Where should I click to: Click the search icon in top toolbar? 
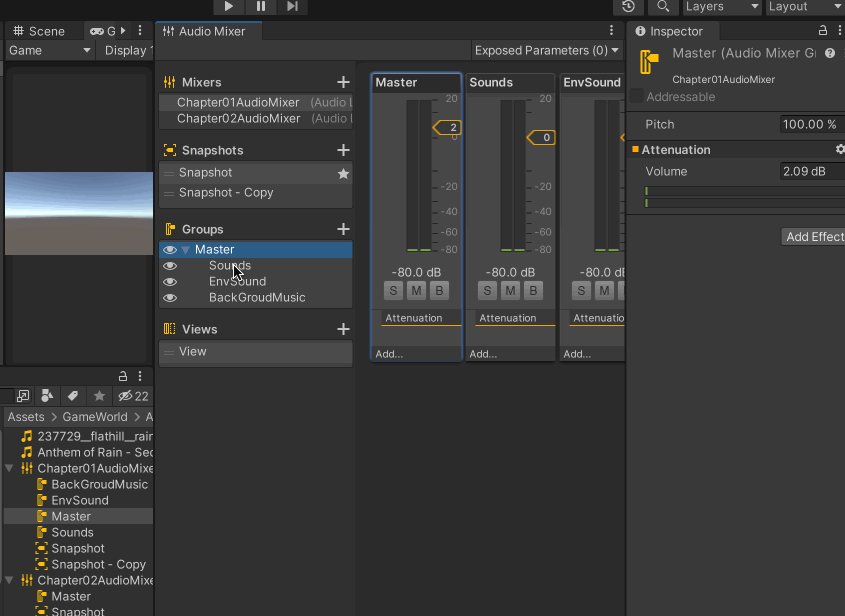pos(662,6)
